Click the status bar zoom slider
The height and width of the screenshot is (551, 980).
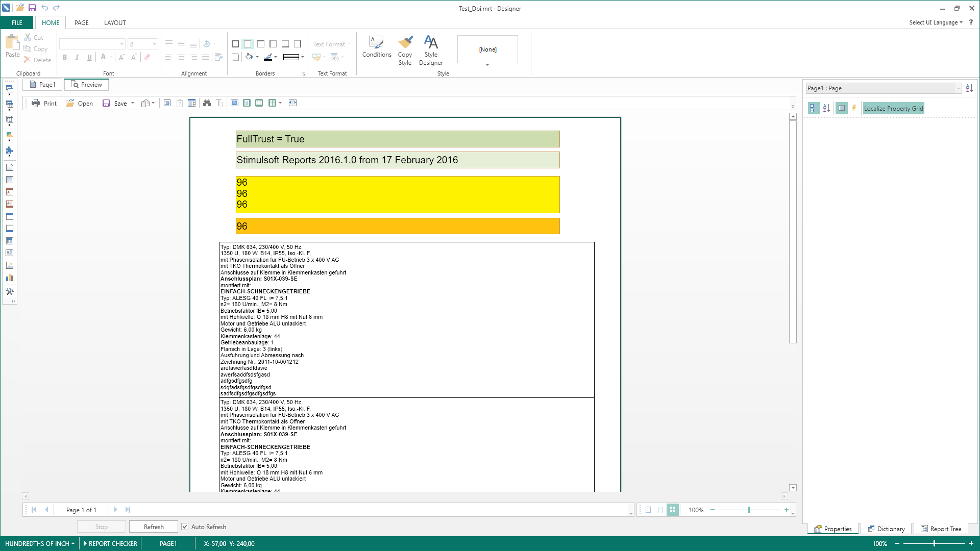coord(934,544)
